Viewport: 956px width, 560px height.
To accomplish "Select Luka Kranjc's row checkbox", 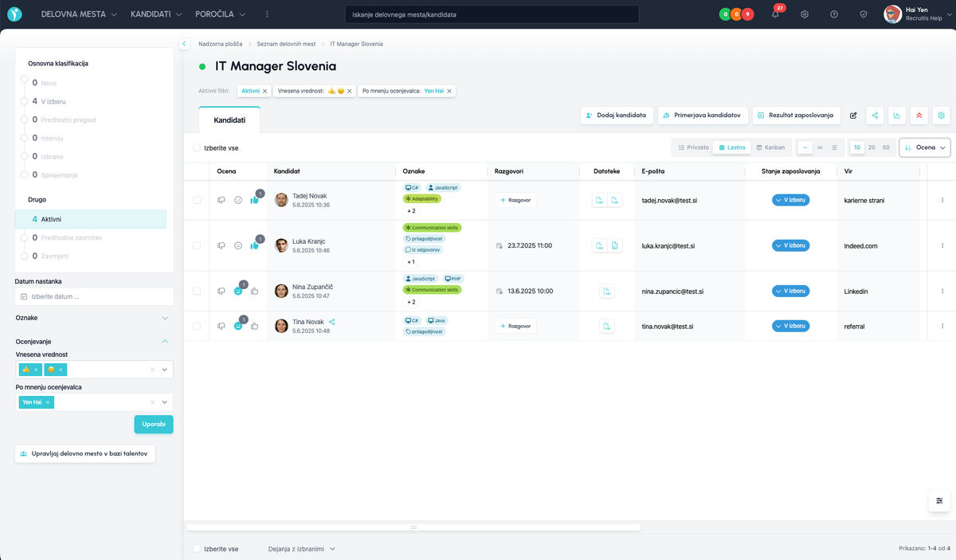I will (x=197, y=245).
